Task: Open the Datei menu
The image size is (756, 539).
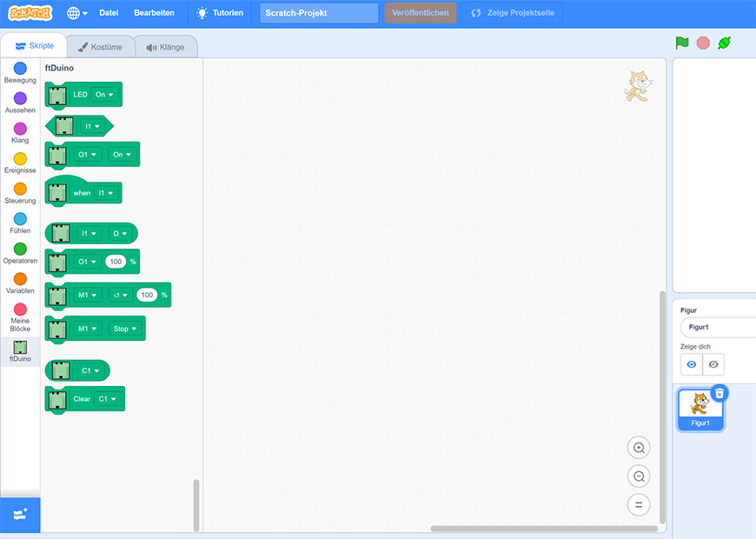Action: [109, 13]
